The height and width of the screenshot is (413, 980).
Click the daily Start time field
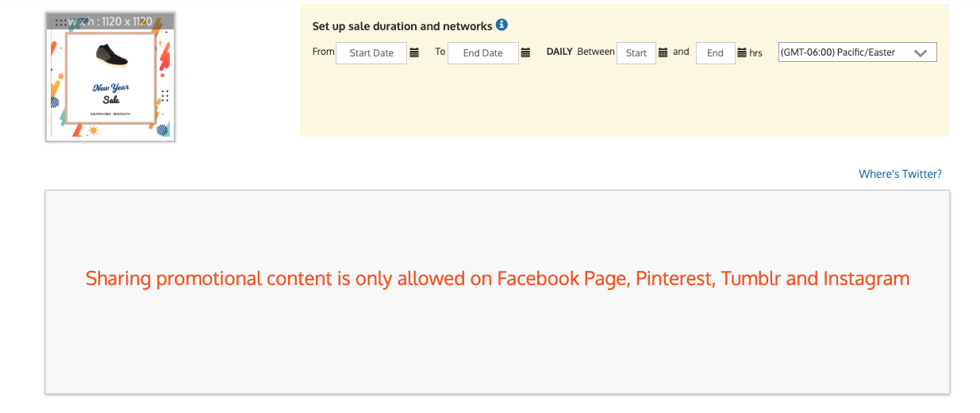pos(636,53)
